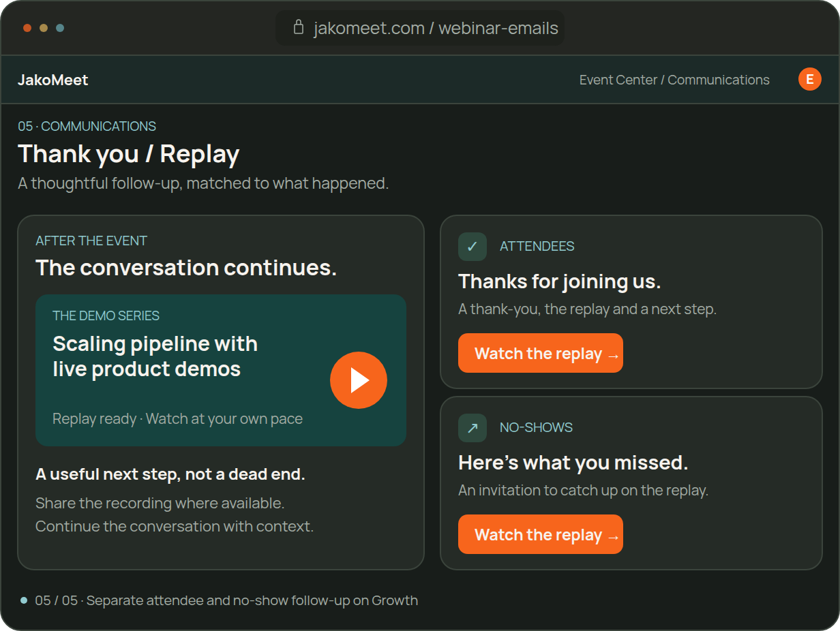The width and height of the screenshot is (840, 631).
Task: Go to JakoMeet home logo
Action: [x=53, y=80]
